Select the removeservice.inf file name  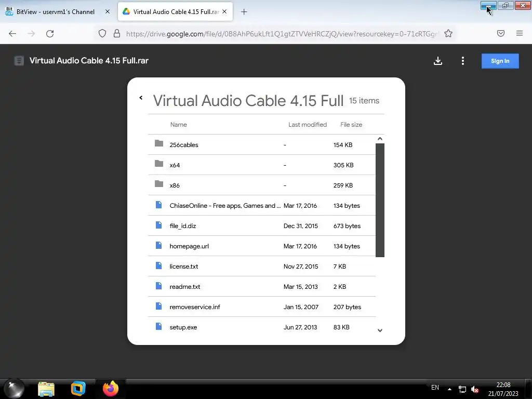(x=195, y=307)
